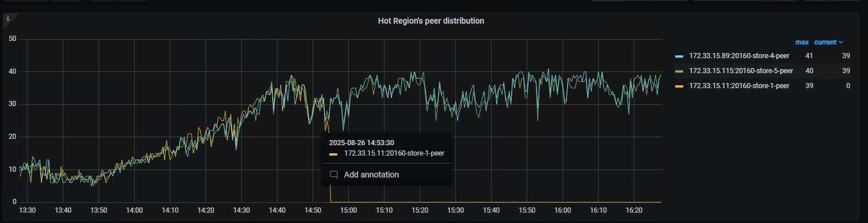Sort legend by max column

802,42
